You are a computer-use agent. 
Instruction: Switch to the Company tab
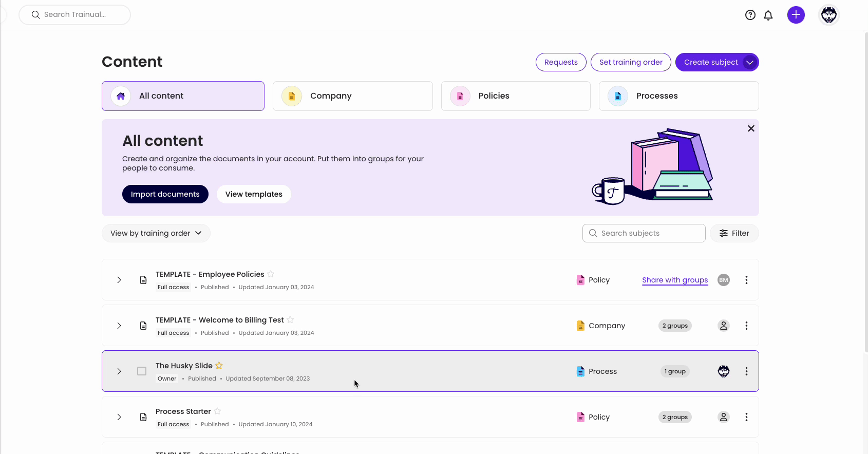pyautogui.click(x=353, y=96)
